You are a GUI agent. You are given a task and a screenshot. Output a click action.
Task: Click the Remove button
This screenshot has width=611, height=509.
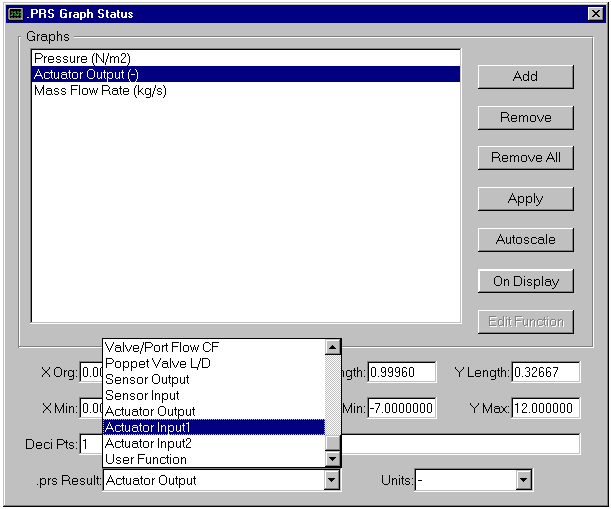525,117
